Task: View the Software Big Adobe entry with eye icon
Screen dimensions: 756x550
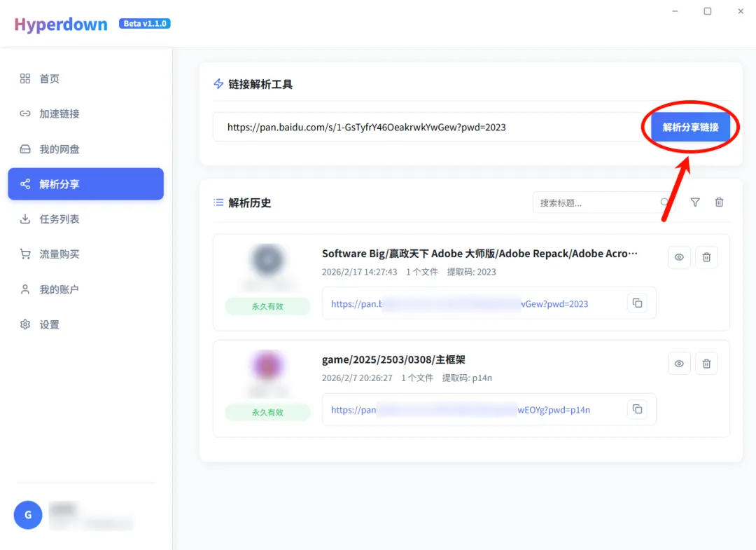Action: pyautogui.click(x=679, y=257)
